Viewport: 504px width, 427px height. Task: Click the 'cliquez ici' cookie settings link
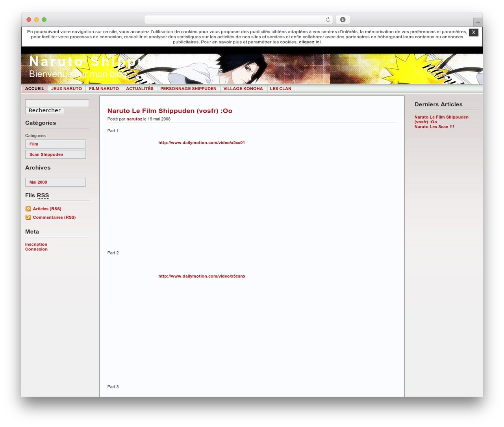point(309,42)
